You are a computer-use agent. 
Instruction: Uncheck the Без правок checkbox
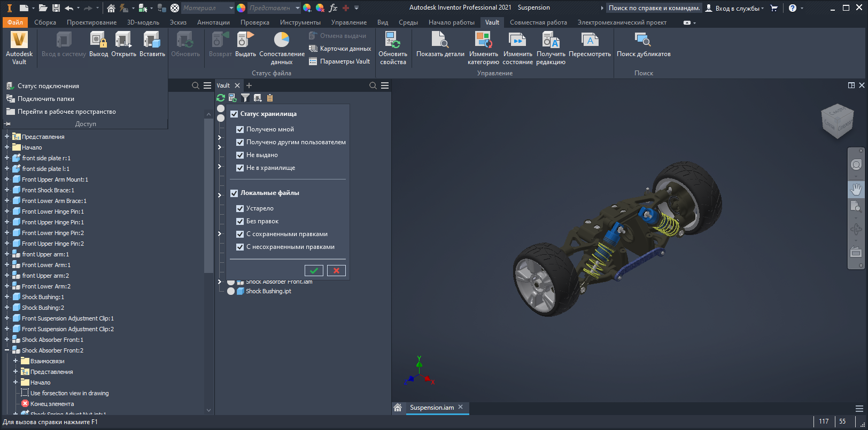click(240, 221)
